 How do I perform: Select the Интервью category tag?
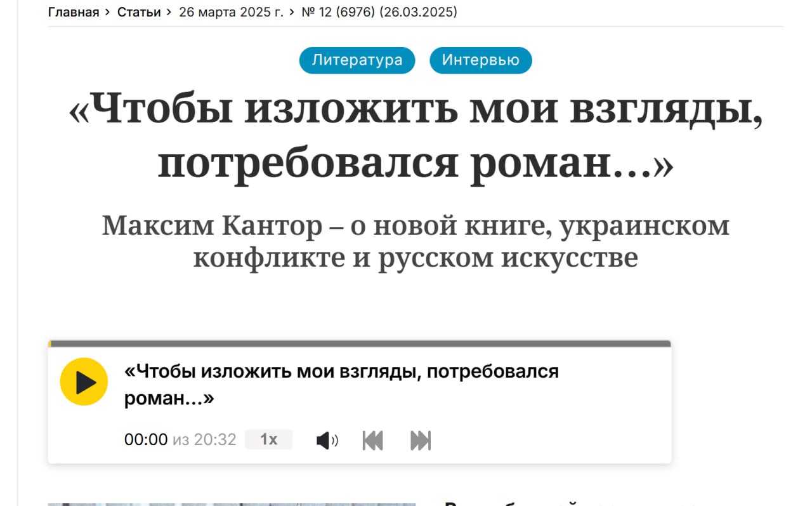pos(480,60)
